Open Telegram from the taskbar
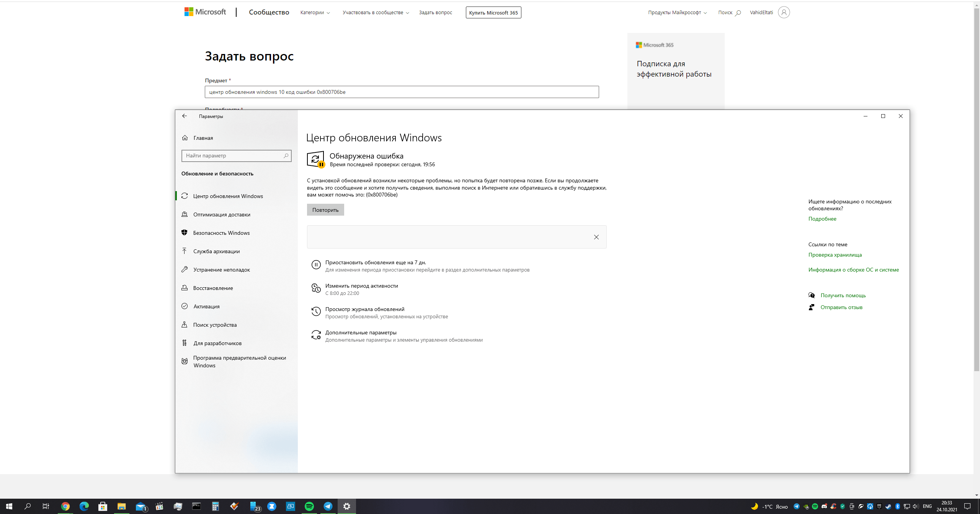Image resolution: width=980 pixels, height=514 pixels. (x=328, y=506)
